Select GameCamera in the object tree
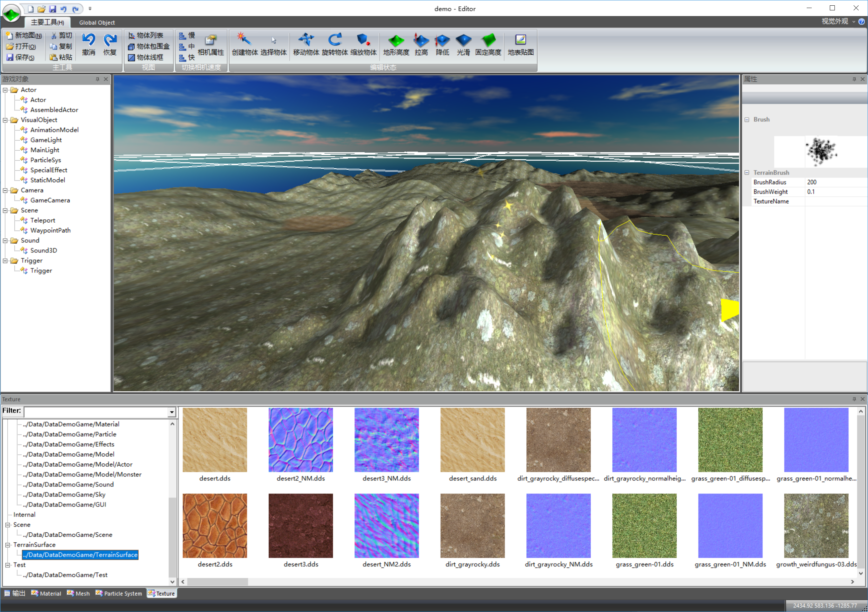The width and height of the screenshot is (868, 612). [x=50, y=200]
